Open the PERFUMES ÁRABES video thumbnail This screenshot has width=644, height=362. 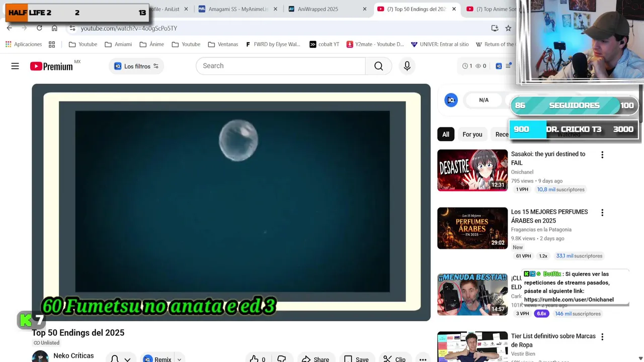click(472, 228)
